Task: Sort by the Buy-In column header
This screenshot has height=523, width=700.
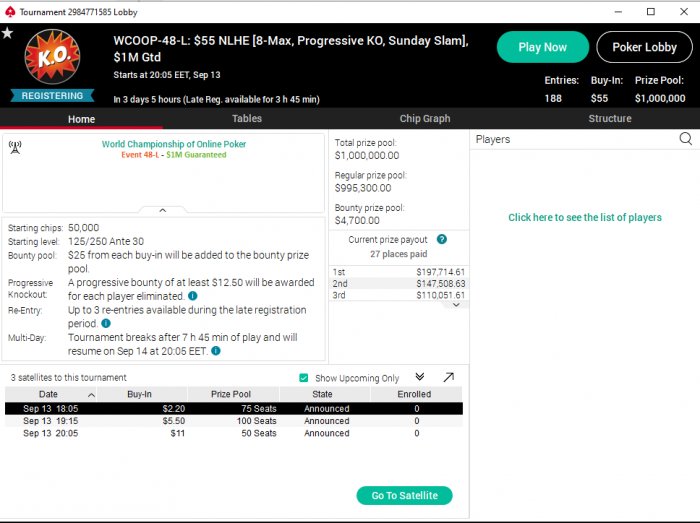Action: 142,394
